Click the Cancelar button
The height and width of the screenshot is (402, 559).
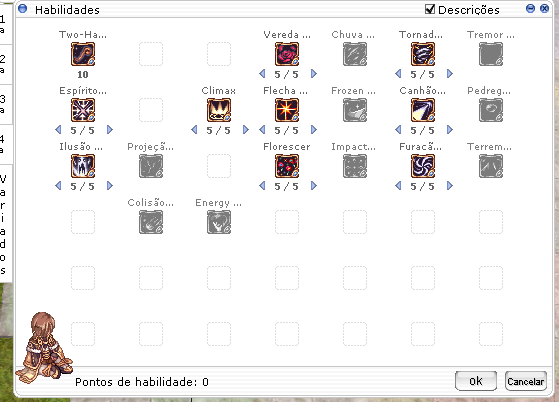526,381
